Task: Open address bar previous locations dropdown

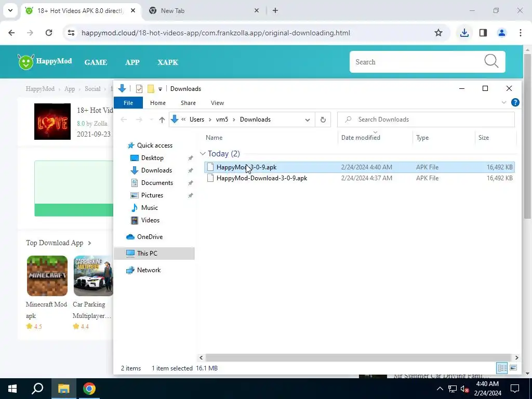Action: pos(308,120)
